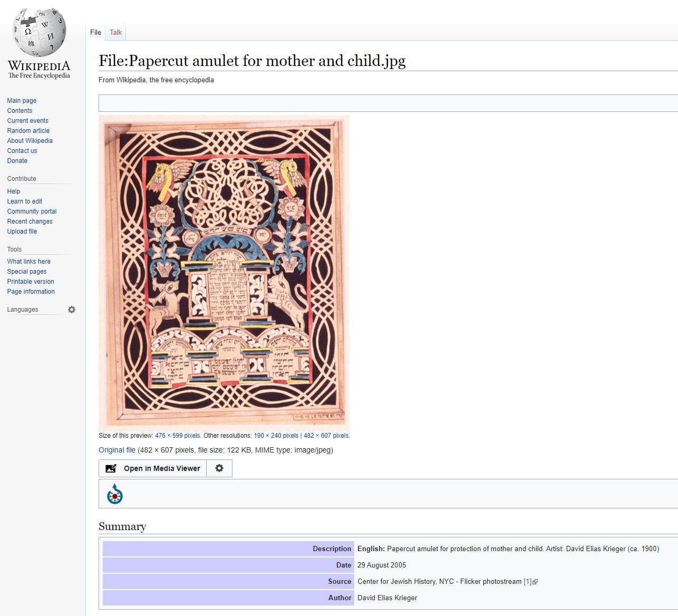Click Open in Media Viewer button
The height and width of the screenshot is (616, 678).
pyautogui.click(x=152, y=468)
